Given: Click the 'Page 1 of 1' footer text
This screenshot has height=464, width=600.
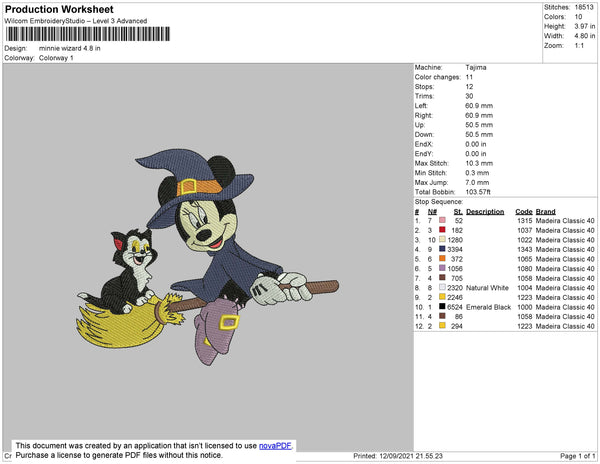Looking at the screenshot, I should point(577,456).
